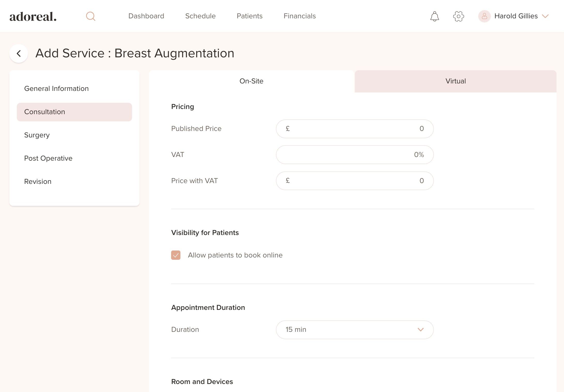Open the Duration dropdown
This screenshot has width=564, height=392.
click(355, 330)
